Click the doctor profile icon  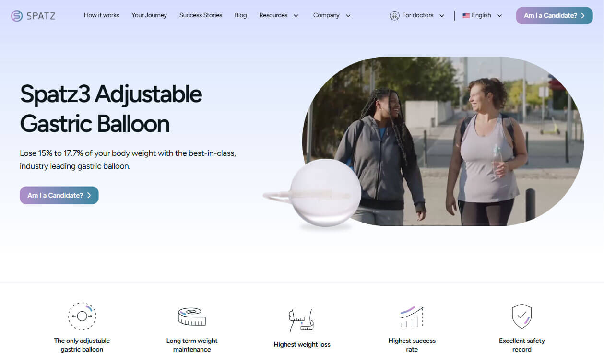point(395,16)
